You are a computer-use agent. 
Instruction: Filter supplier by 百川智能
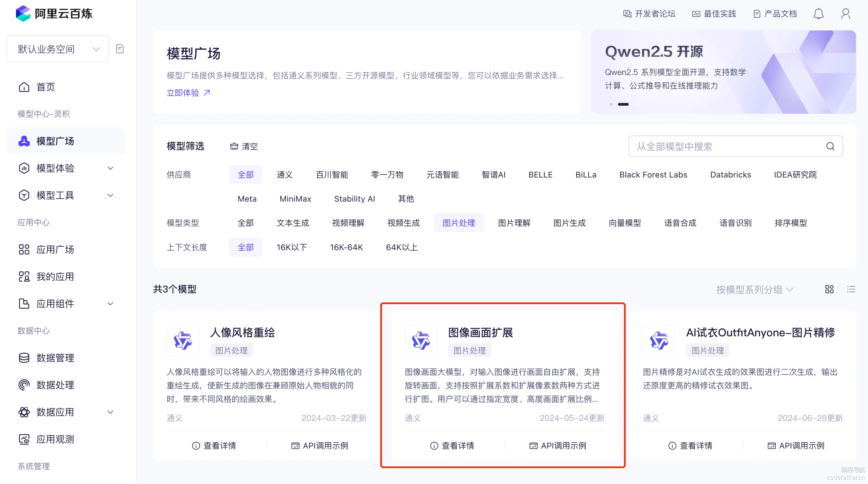[332, 175]
